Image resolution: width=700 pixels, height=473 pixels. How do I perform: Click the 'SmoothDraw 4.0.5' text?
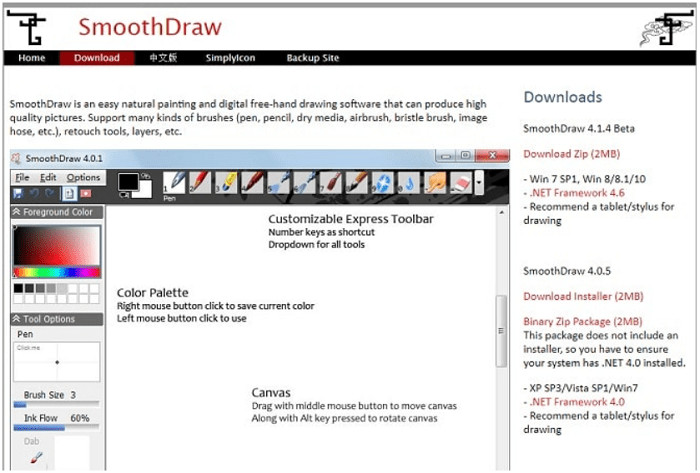click(x=567, y=271)
